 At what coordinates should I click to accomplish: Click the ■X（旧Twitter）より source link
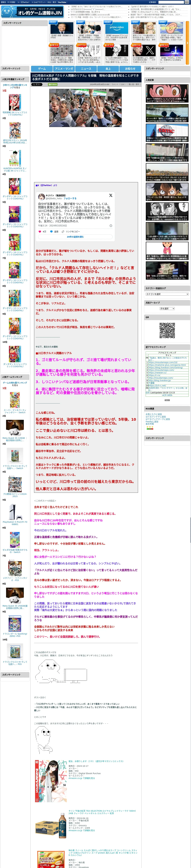coord(46,185)
